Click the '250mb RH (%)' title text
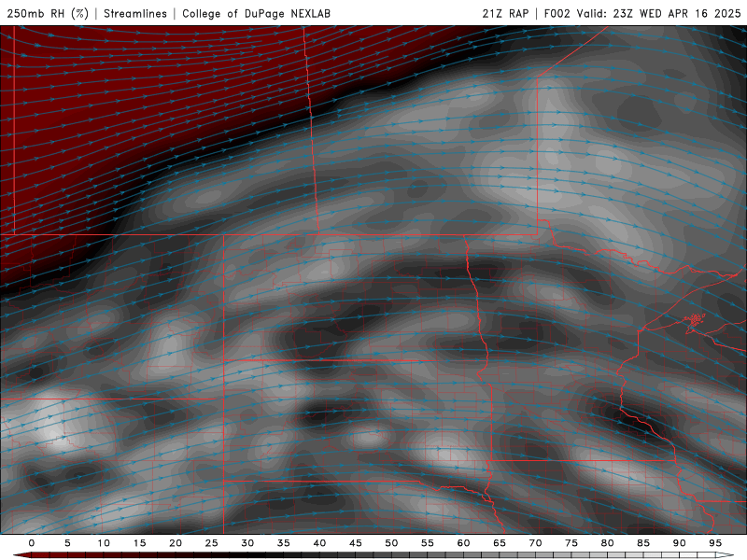This screenshot has height=560, width=747. pos(48,13)
